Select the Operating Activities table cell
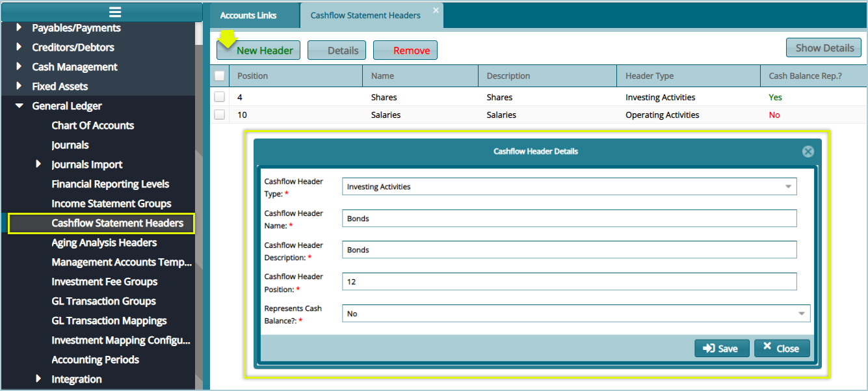The height and width of the screenshot is (391, 868). 663,115
